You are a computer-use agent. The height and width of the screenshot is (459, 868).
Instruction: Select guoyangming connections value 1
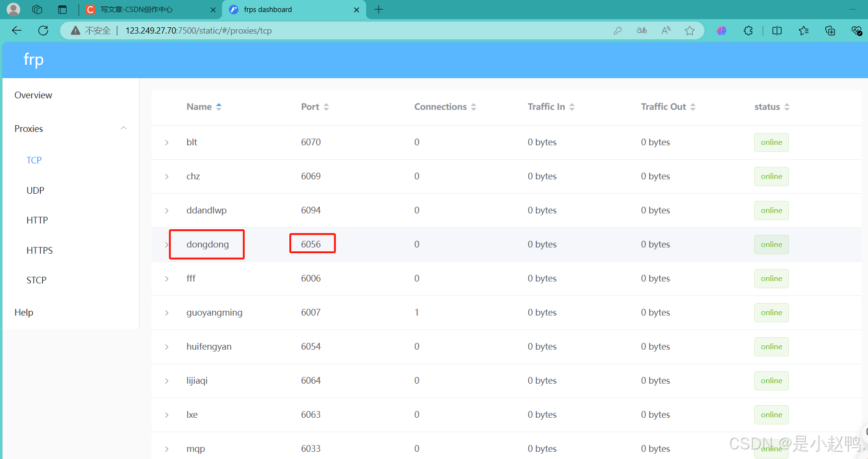416,312
